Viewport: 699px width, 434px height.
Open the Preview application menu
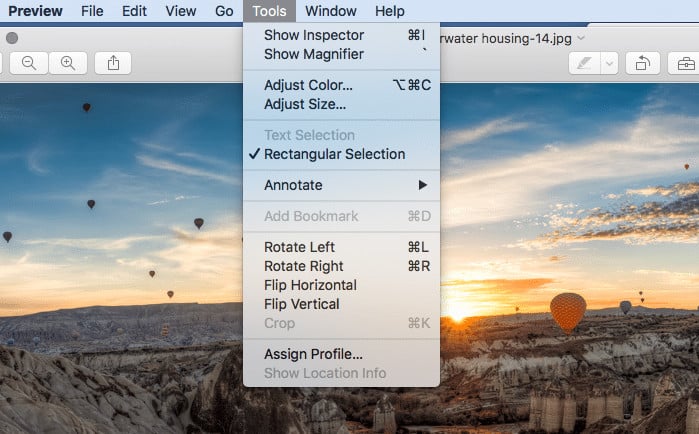click(x=35, y=11)
